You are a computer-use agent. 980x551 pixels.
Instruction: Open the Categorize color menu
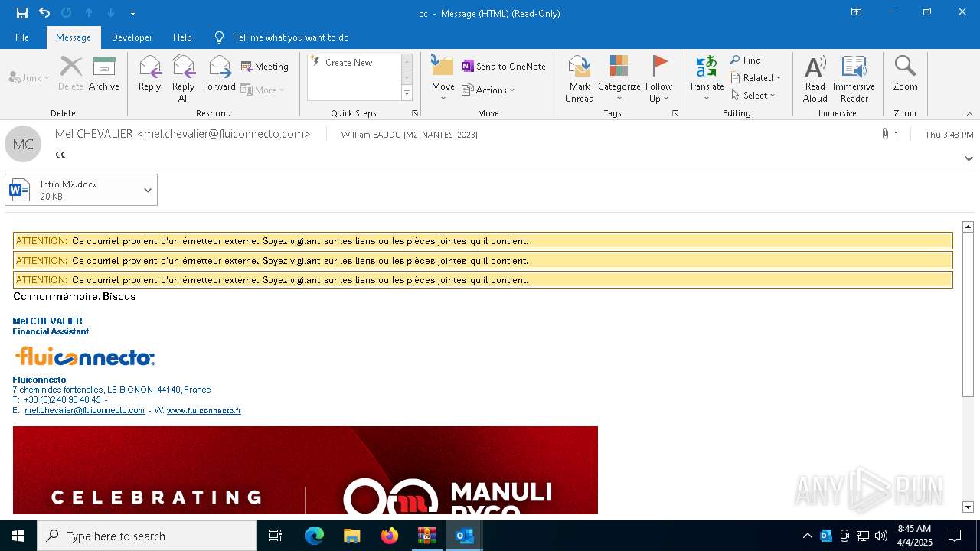[619, 79]
